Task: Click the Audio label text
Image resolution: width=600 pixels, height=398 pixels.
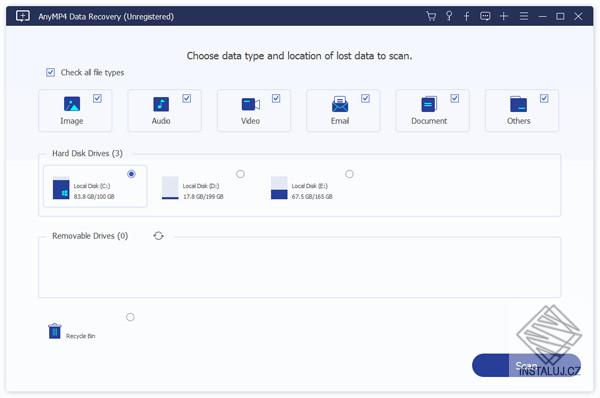Action: 161,121
